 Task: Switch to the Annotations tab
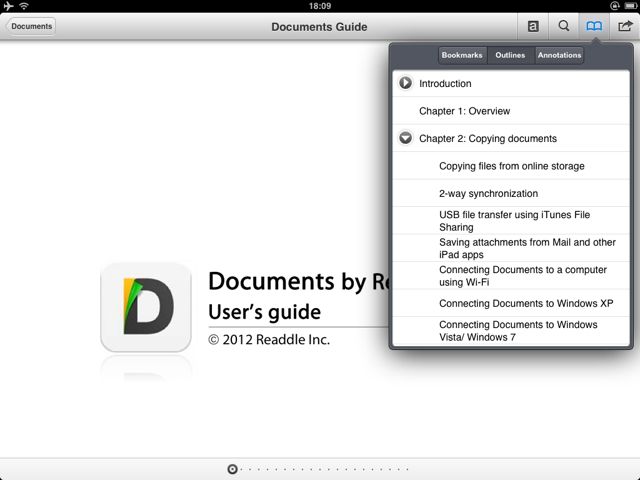559,55
